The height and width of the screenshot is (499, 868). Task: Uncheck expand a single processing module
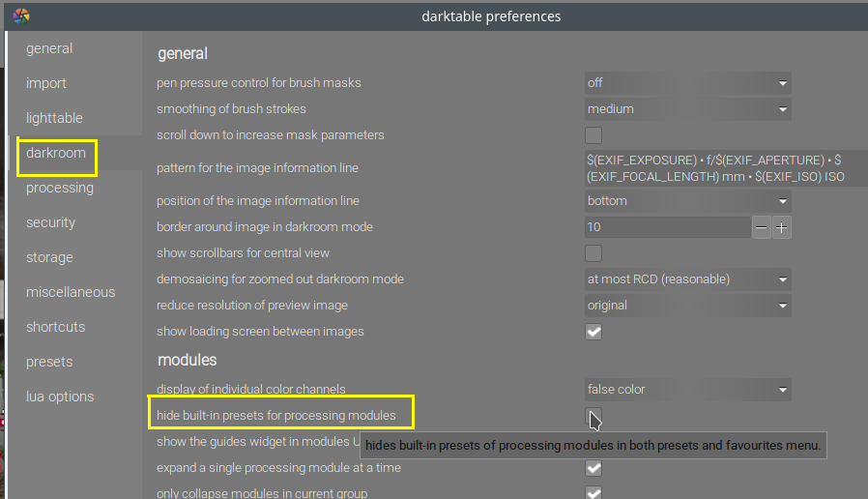[x=593, y=468]
